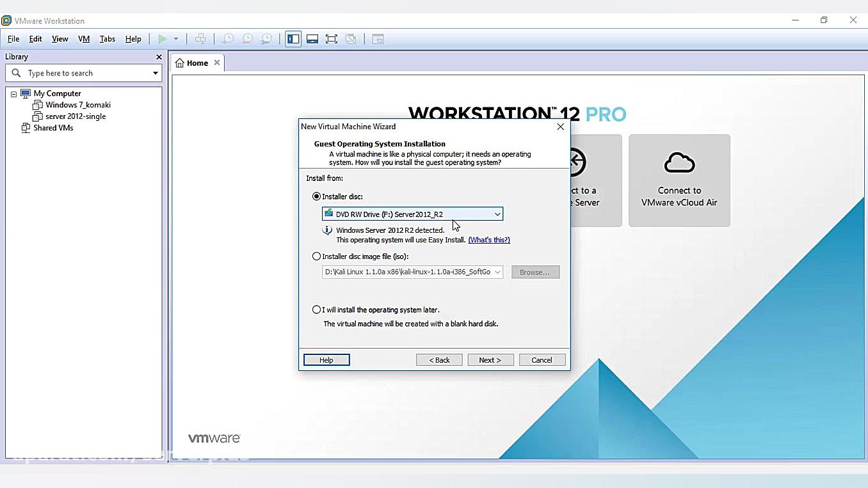Select My Computer in the Library tree
This screenshot has width=868, height=488.
(57, 93)
